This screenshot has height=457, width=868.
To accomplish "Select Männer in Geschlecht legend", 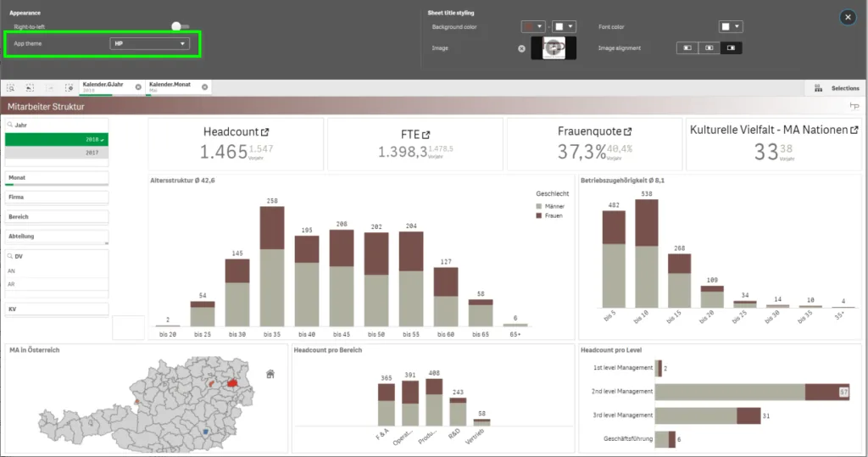I will point(550,206).
